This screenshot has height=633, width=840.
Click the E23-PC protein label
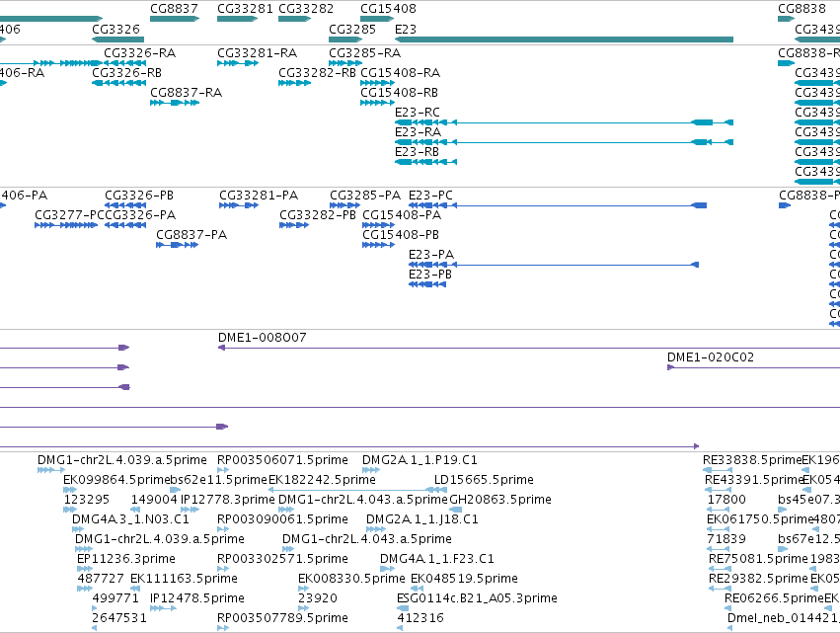(x=430, y=196)
